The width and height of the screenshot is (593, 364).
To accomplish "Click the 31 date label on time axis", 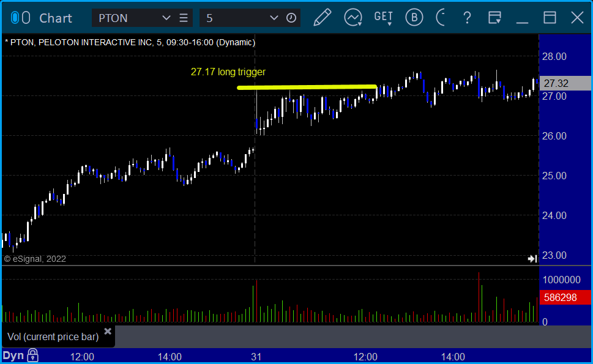I will (256, 357).
